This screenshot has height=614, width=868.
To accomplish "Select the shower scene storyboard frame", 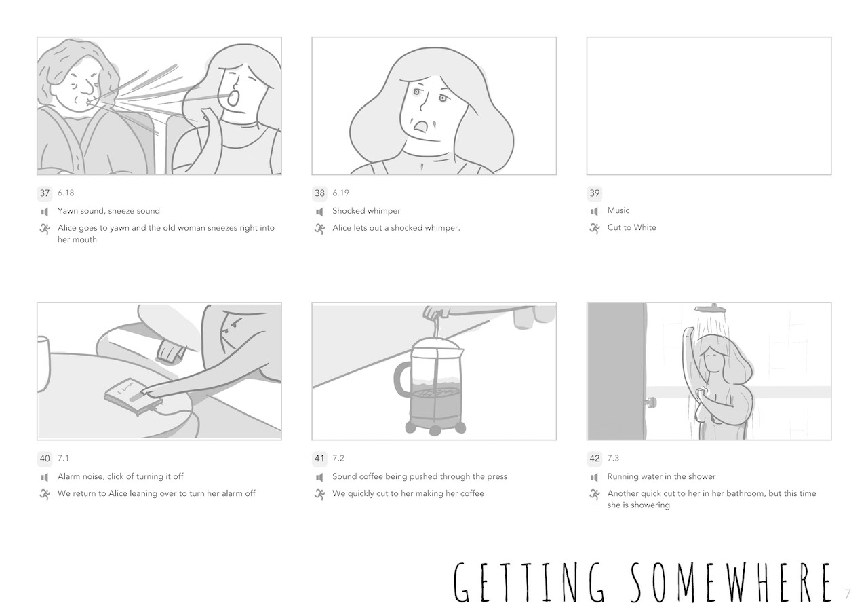I will point(709,371).
